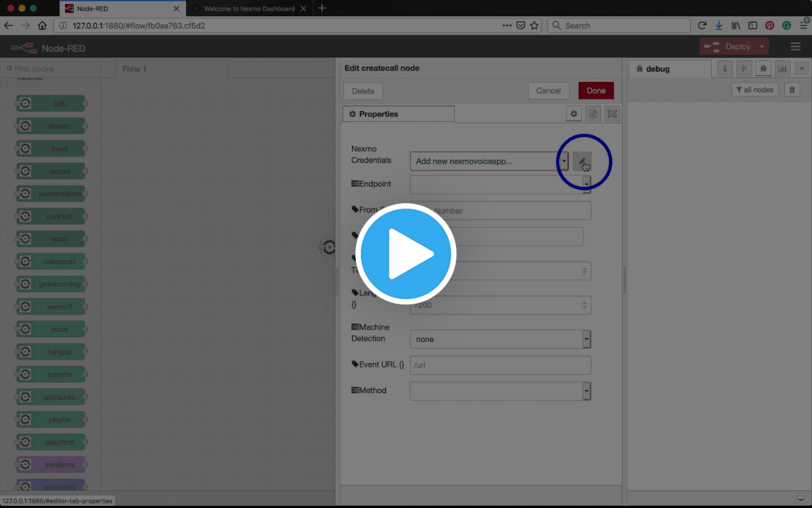Viewport: 812px width, 508px height.
Task: Open the info sidebar tab icon
Action: (725, 68)
